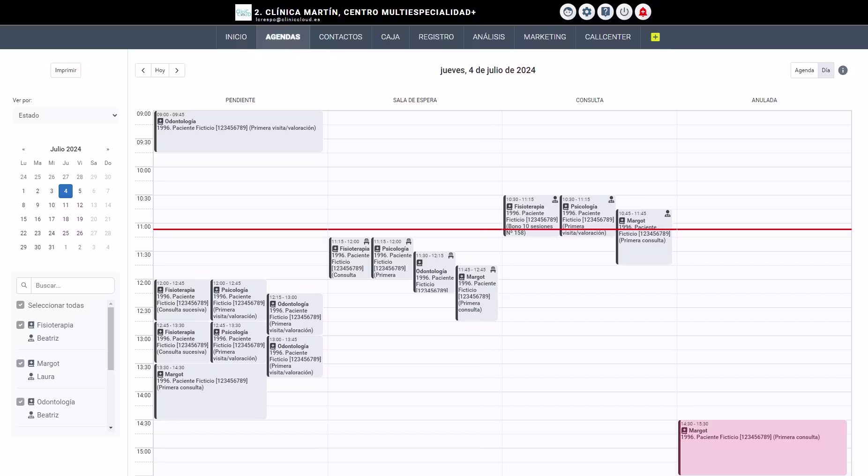Uncheck the Fisioterapia agenda checkbox

tap(20, 325)
